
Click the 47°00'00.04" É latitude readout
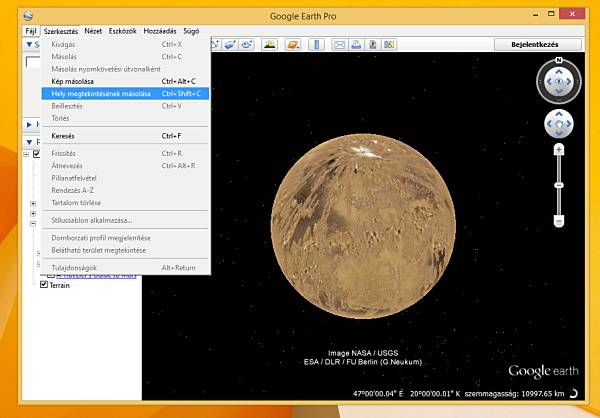pyautogui.click(x=378, y=394)
